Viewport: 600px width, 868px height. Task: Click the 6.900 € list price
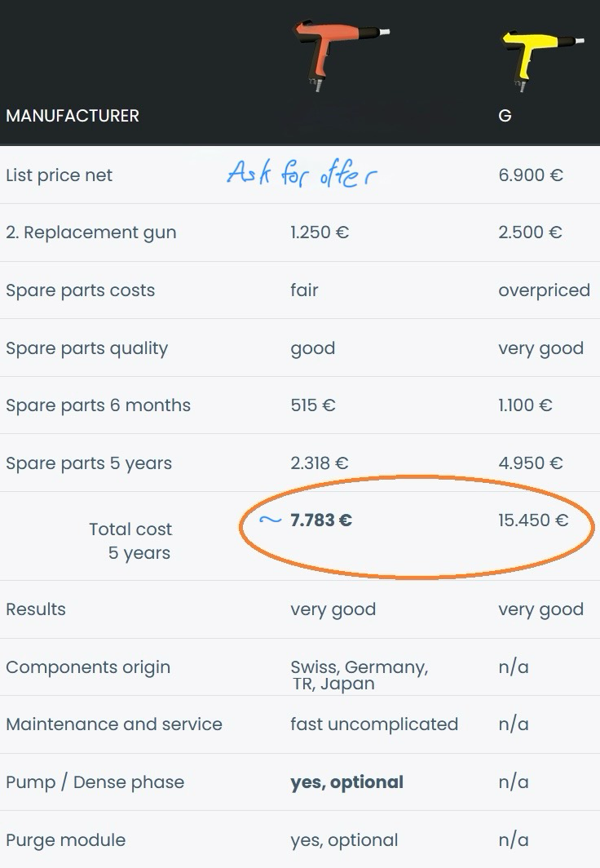coord(531,175)
